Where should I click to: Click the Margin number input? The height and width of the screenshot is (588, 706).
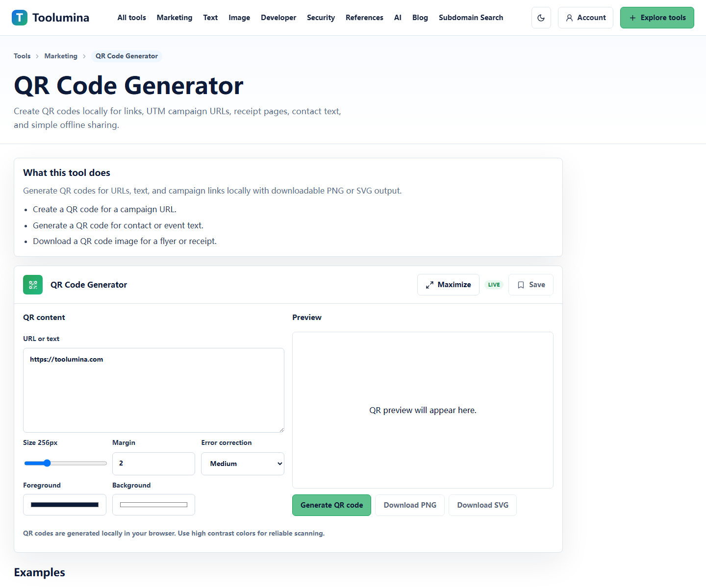tap(153, 464)
